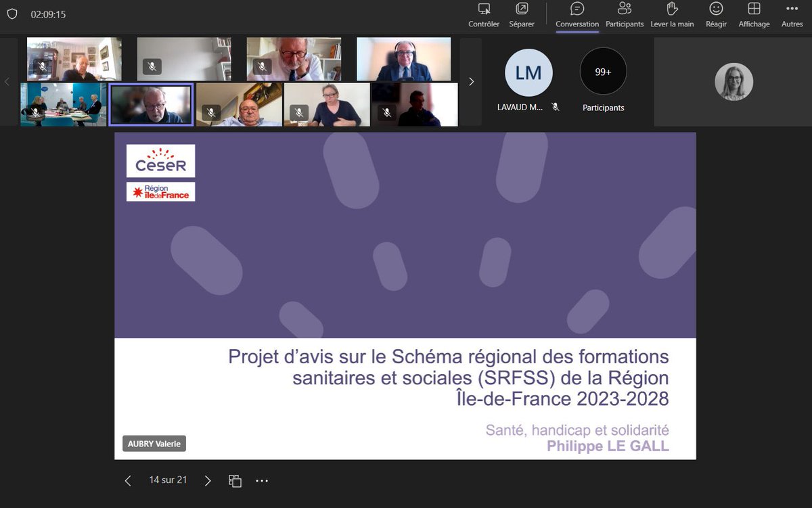Advance to the next slide
Image resolution: width=812 pixels, height=508 pixels.
click(208, 481)
